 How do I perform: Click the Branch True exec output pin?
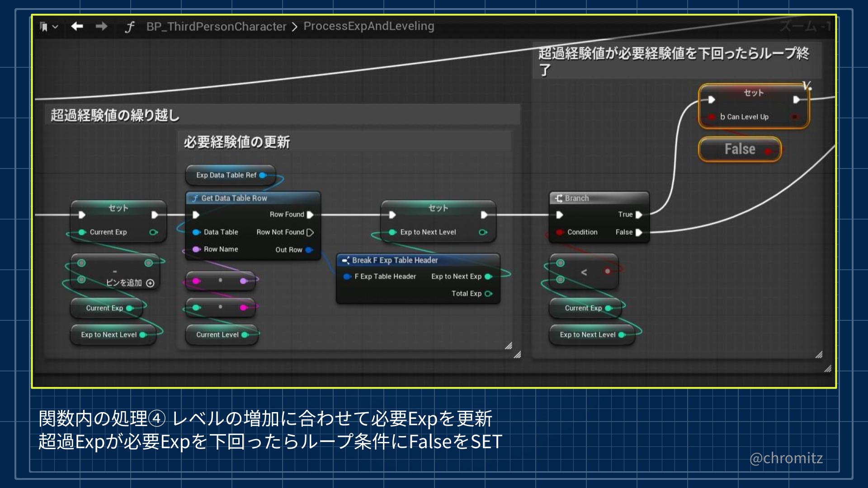coord(639,215)
